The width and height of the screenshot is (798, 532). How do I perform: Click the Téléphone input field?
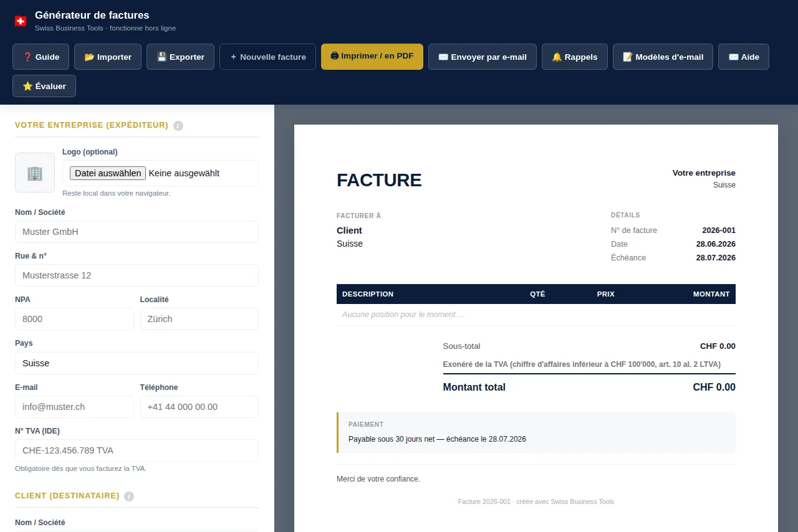[199, 407]
